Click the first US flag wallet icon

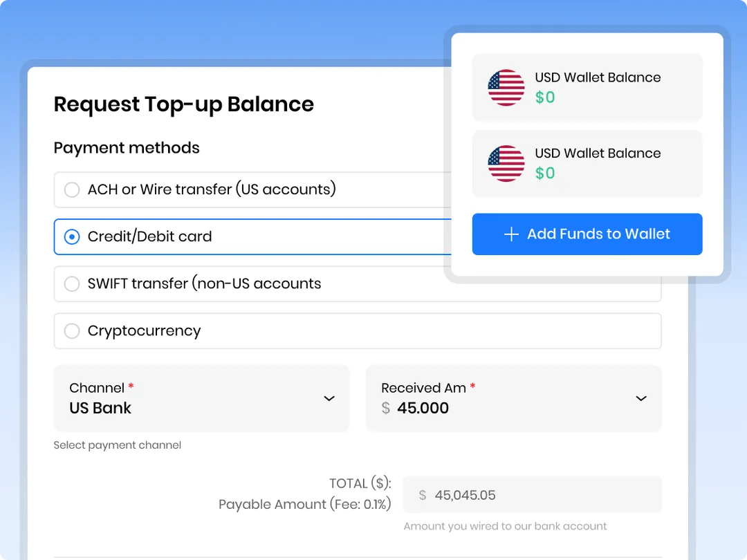click(506, 88)
